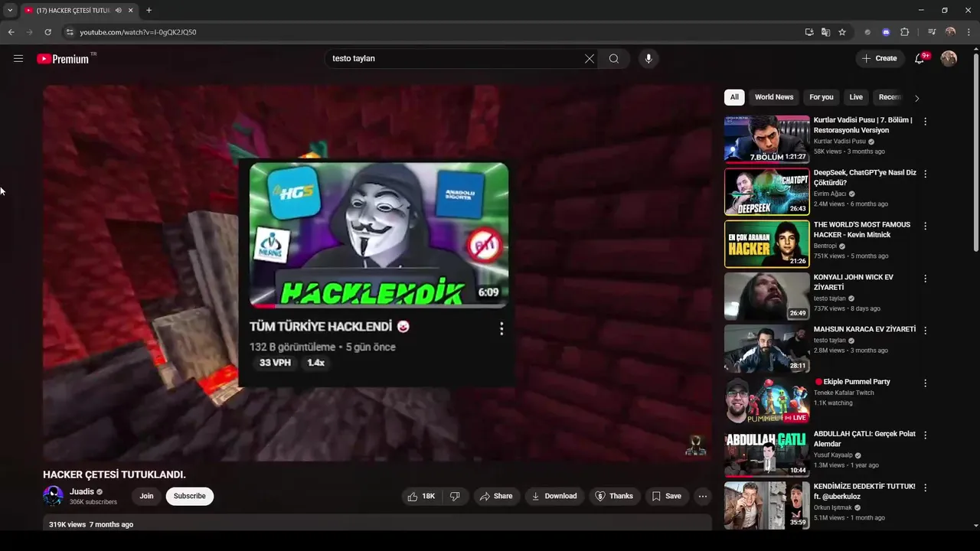Open the Pummel Party live thumbnail
This screenshot has width=980, height=551.
point(766,401)
